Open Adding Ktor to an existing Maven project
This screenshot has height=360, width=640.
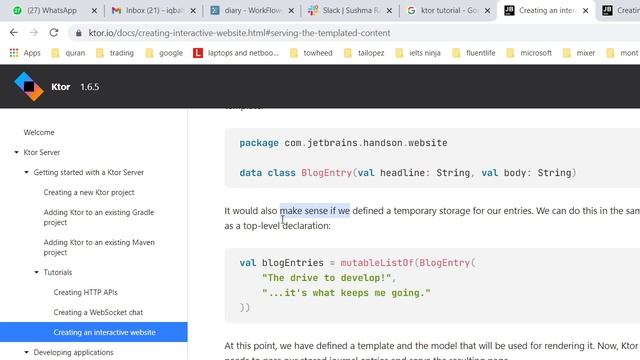pos(99,247)
